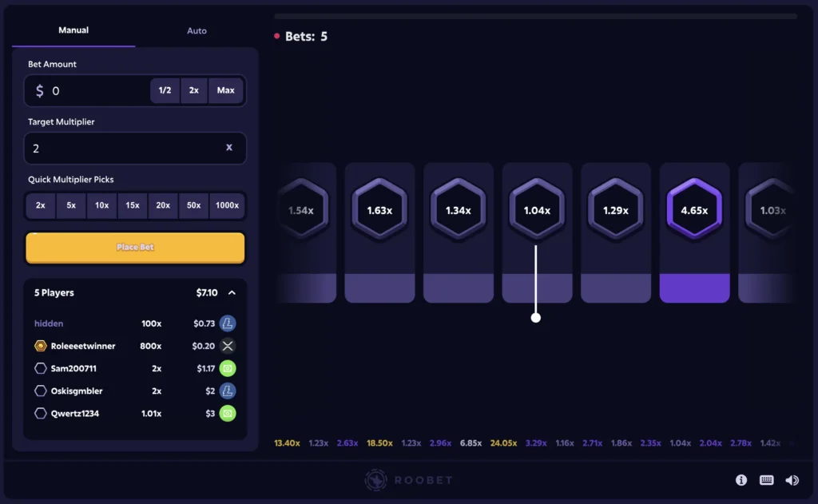Pick the 50x quick multiplier
This screenshot has height=504, width=818.
[193, 205]
